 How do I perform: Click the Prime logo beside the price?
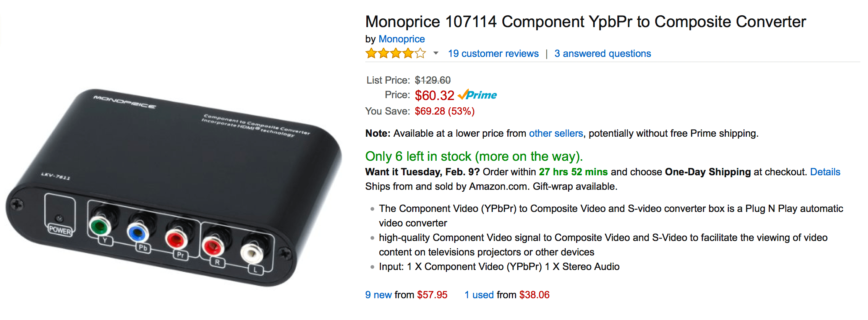click(478, 95)
